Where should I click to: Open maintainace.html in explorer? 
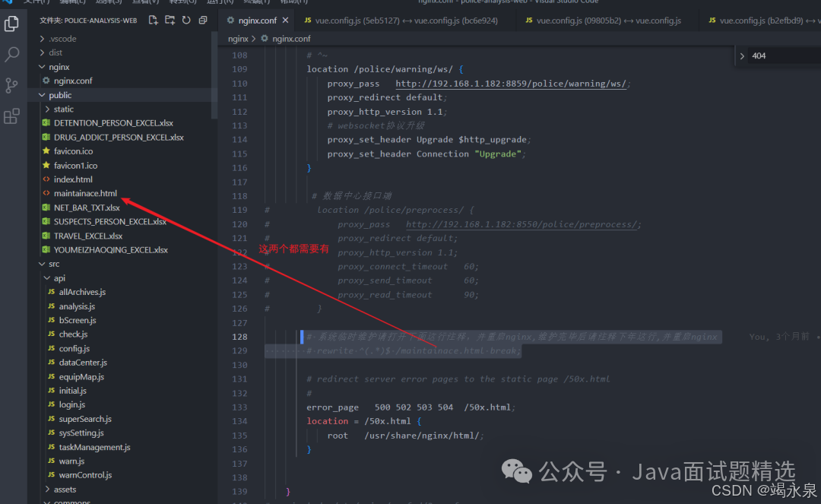[x=85, y=193]
